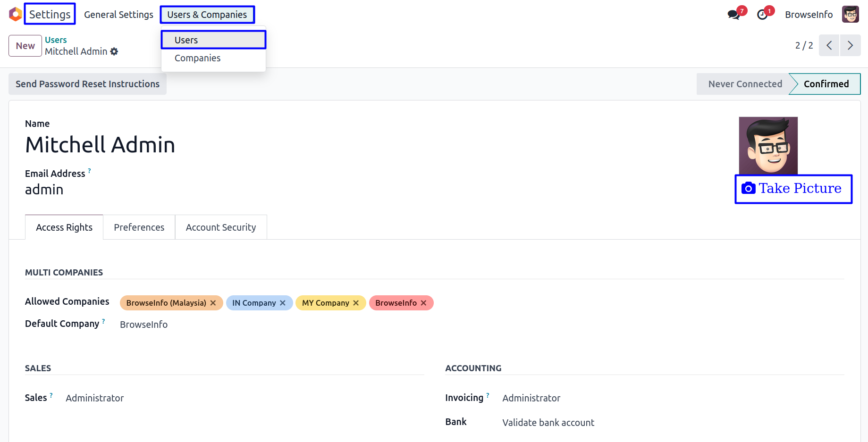Go to the previous user record

tap(829, 46)
